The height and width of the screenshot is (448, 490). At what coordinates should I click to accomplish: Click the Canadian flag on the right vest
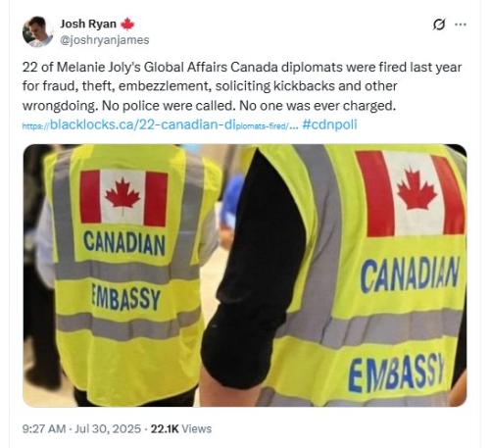click(x=411, y=193)
